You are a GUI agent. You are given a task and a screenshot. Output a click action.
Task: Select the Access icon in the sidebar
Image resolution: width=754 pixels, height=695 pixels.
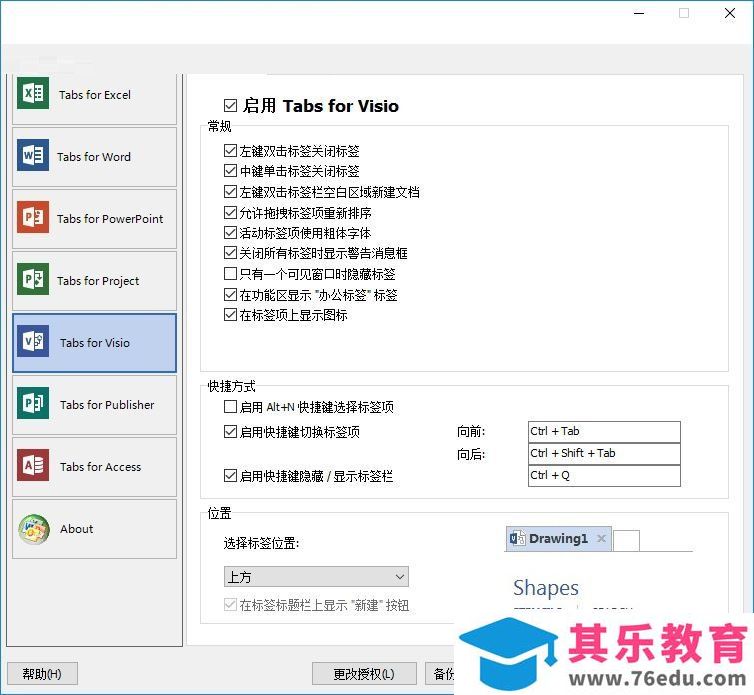tap(33, 465)
